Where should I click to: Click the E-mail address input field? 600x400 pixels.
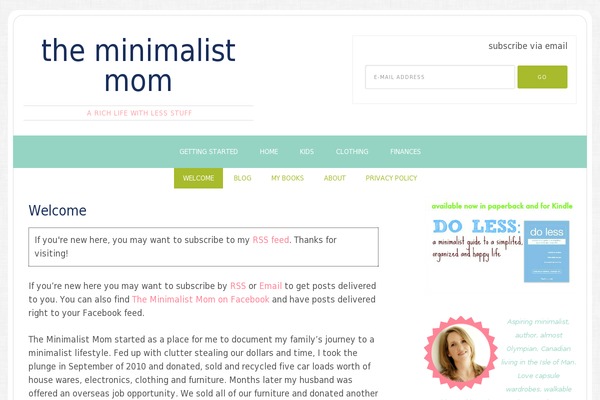(440, 77)
